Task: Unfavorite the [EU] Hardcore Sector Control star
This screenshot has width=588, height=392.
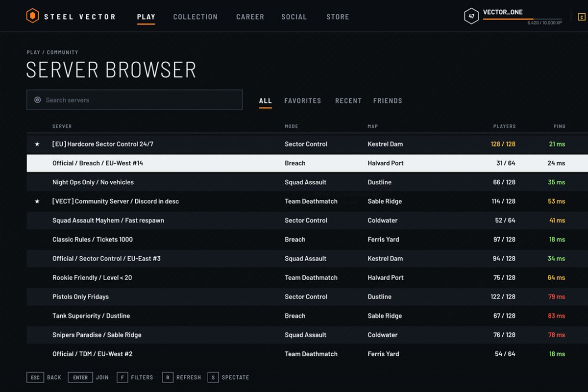Action: [x=37, y=144]
